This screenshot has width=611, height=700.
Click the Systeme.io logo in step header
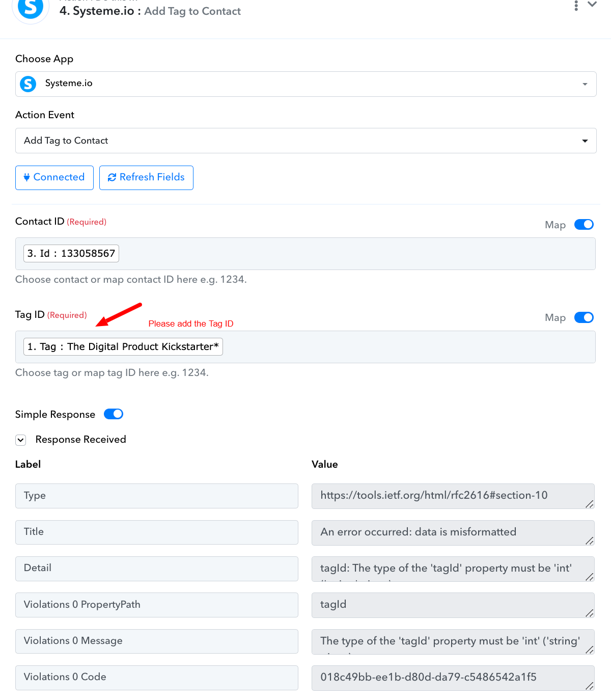tap(31, 9)
